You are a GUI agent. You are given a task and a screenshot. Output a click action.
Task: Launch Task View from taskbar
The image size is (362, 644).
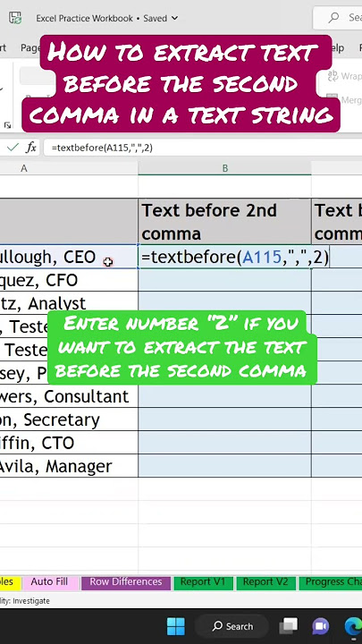click(288, 626)
